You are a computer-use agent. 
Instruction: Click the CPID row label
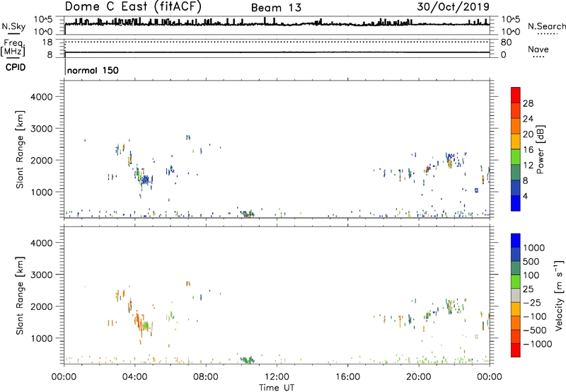point(16,67)
